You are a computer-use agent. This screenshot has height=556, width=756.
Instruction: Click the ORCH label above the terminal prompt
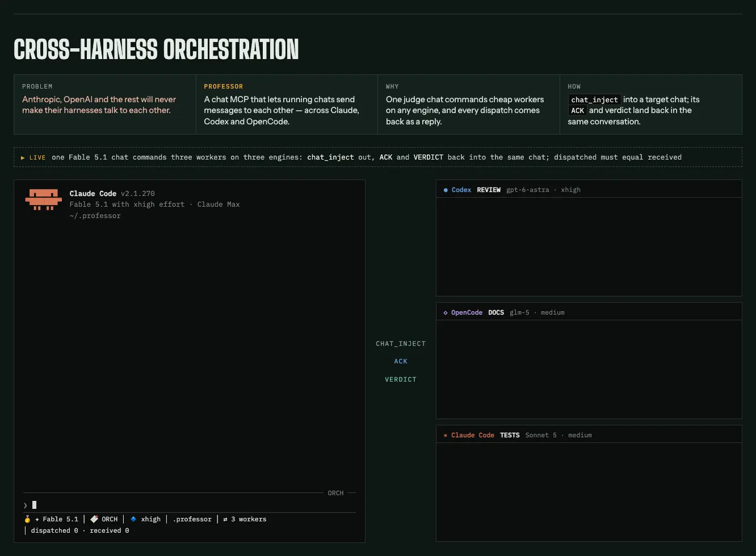[335, 493]
